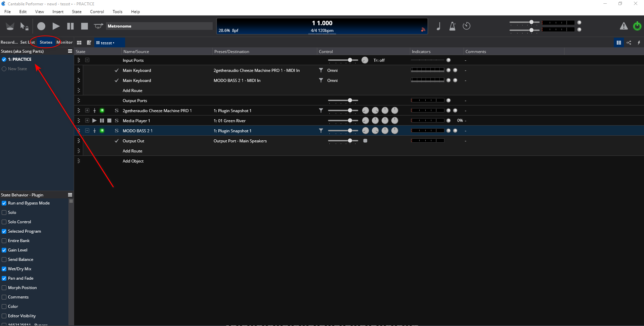Screen dimensions: 644x326
Task: Enable the Solo state behavior checkbox
Action: tap(4, 213)
